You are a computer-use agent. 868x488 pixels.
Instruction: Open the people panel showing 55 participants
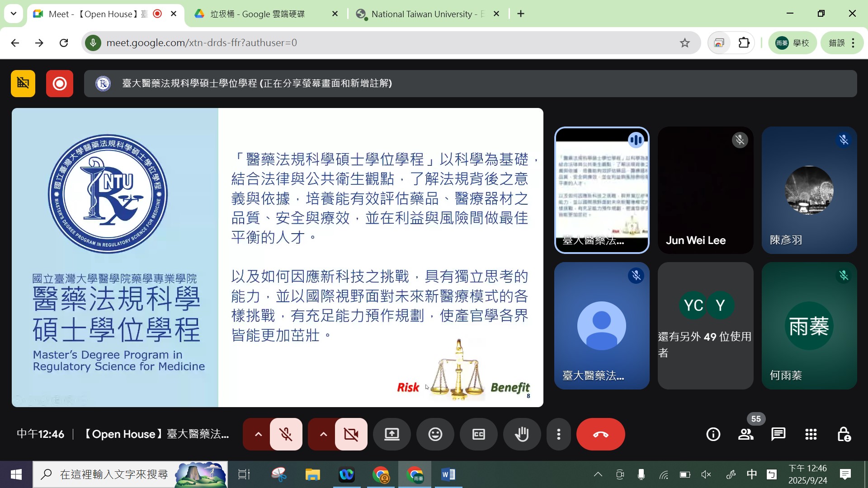tap(745, 434)
